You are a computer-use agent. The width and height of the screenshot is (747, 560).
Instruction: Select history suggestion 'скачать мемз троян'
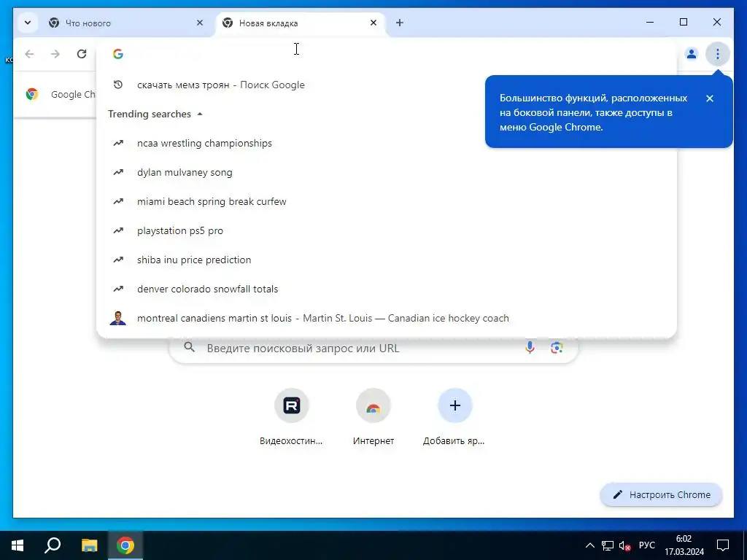pyautogui.click(x=387, y=85)
